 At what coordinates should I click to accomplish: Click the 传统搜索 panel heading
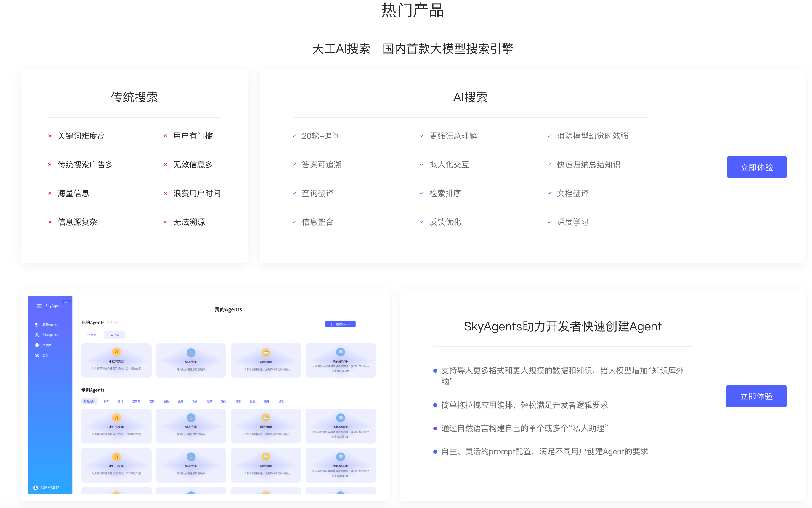(x=134, y=97)
